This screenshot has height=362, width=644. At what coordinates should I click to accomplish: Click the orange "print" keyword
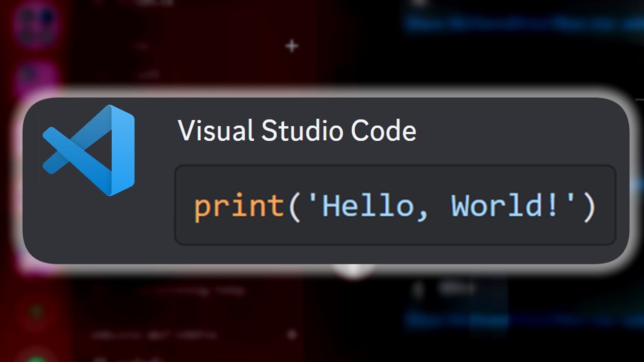[239, 207]
